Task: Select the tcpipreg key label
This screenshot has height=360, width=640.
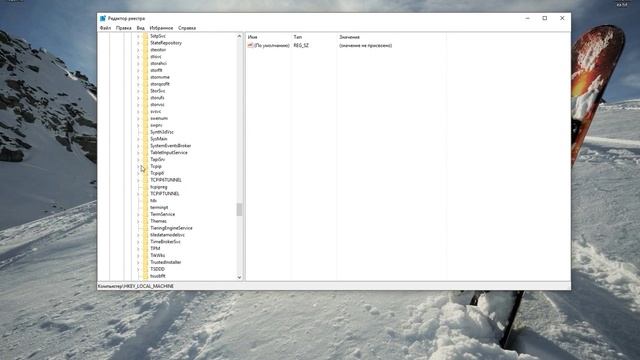Action: tap(158, 187)
